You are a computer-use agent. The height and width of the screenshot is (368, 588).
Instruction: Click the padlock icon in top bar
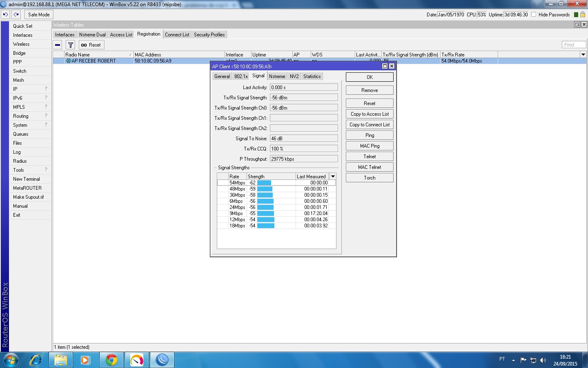(583, 14)
